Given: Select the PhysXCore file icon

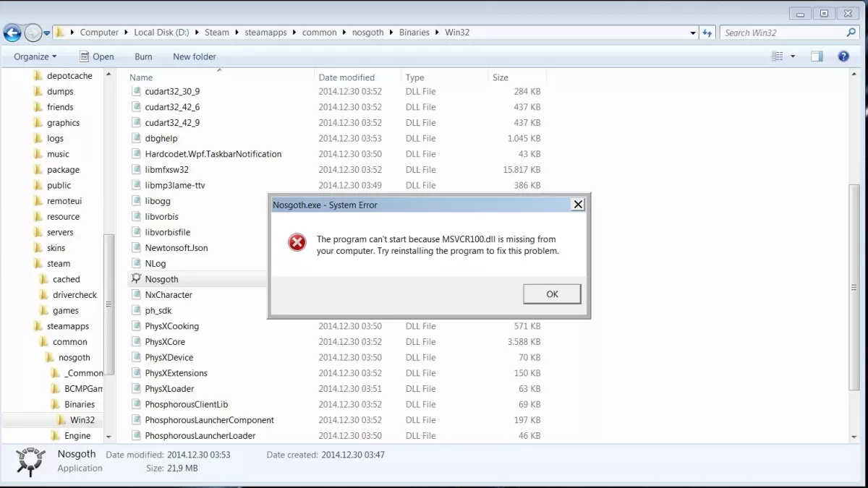Looking at the screenshot, I should click(136, 342).
